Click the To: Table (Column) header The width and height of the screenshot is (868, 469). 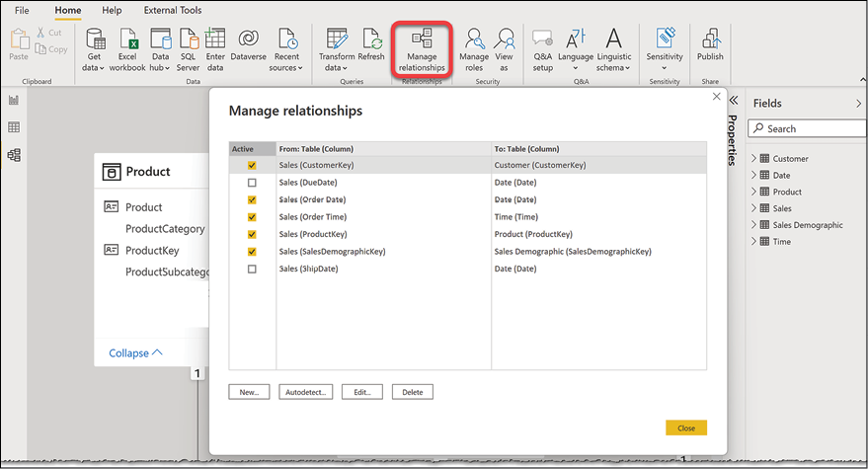(x=599, y=149)
